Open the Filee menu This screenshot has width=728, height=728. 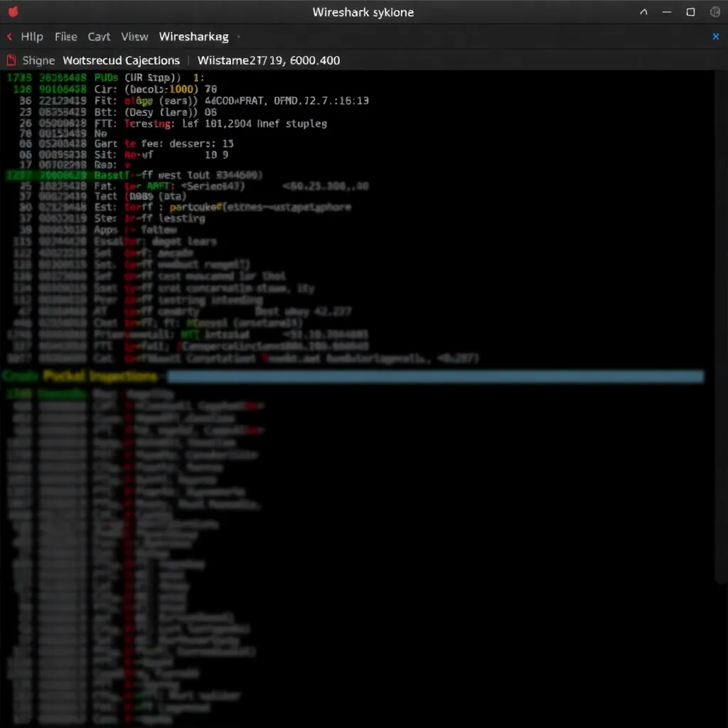click(x=66, y=37)
